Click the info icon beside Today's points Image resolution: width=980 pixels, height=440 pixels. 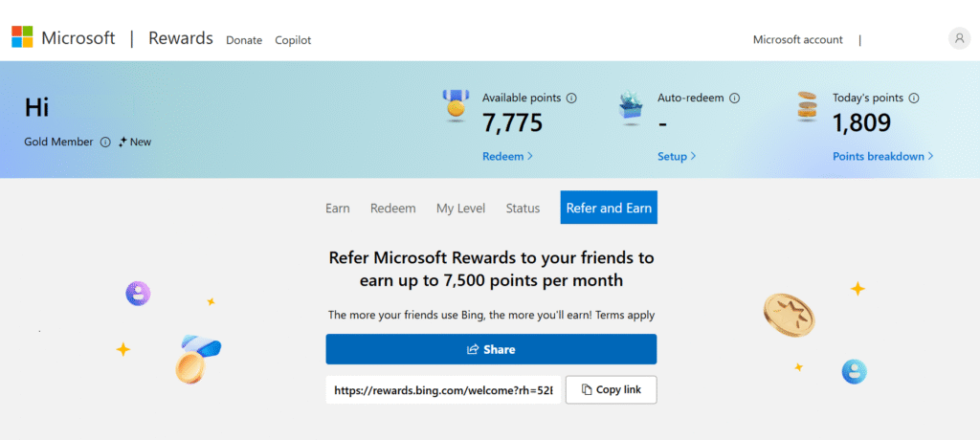[914, 98]
